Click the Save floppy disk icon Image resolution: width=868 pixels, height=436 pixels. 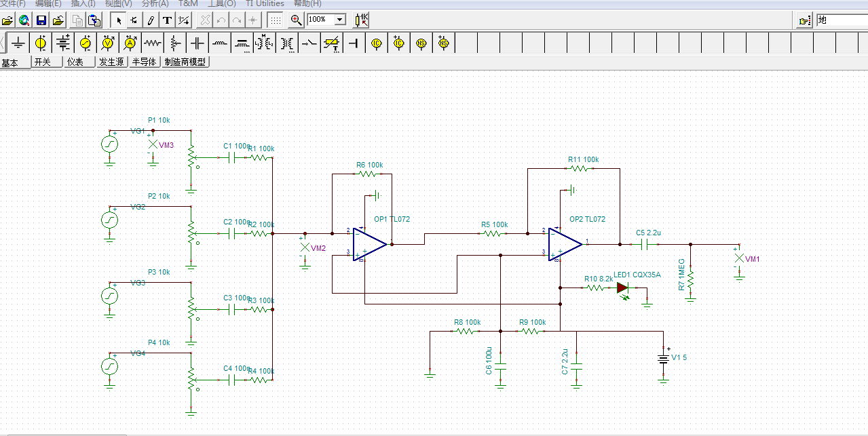(x=41, y=20)
